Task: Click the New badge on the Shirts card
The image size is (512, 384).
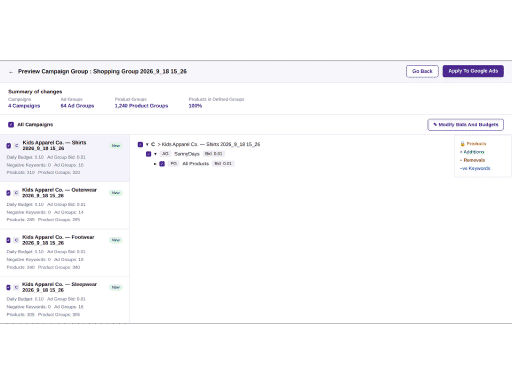Action: point(116,146)
